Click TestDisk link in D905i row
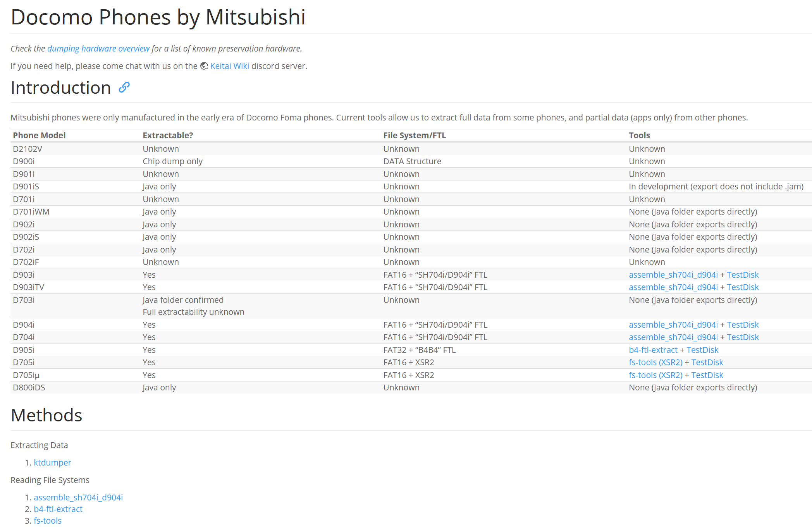The height and width of the screenshot is (531, 812). 702,350
